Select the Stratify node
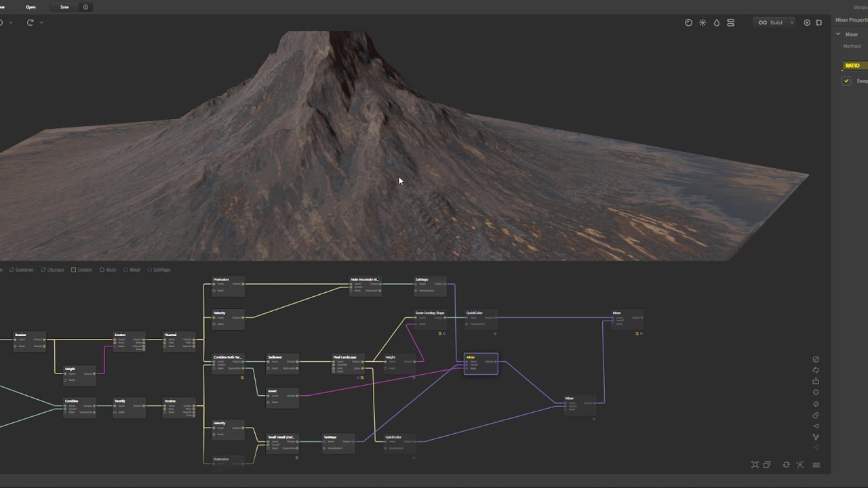 [x=130, y=407]
